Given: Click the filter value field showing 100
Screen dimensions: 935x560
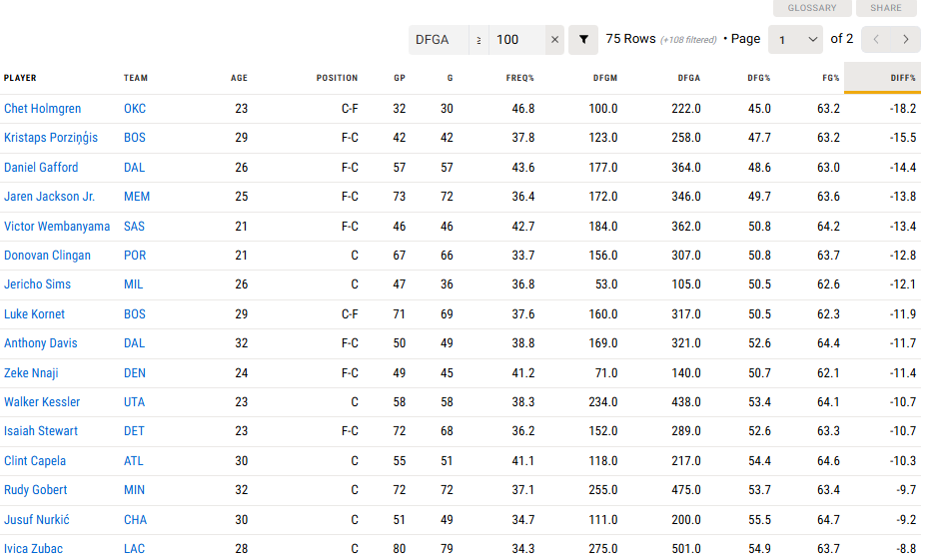Looking at the screenshot, I should click(x=517, y=40).
